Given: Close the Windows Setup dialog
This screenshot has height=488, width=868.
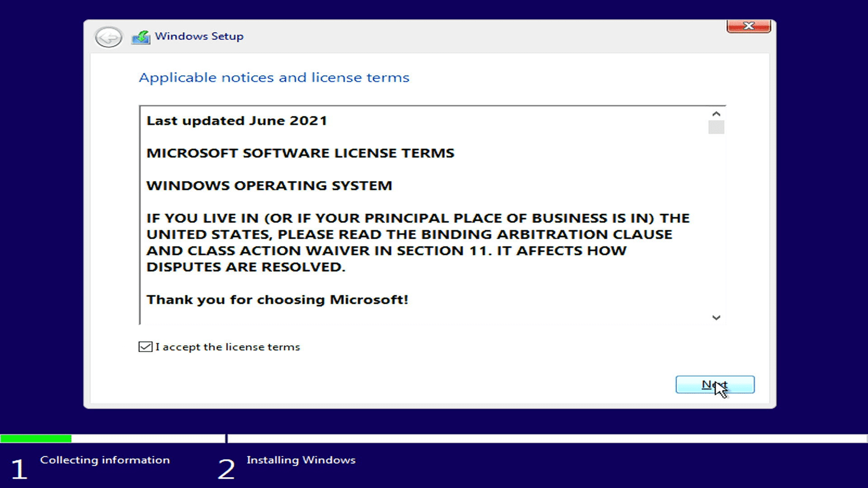Looking at the screenshot, I should (749, 26).
